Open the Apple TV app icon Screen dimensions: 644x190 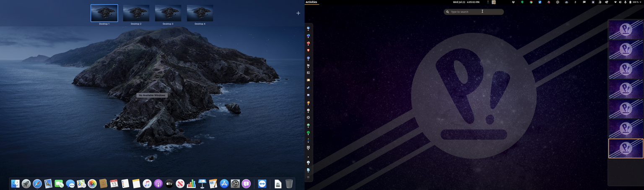tap(169, 184)
